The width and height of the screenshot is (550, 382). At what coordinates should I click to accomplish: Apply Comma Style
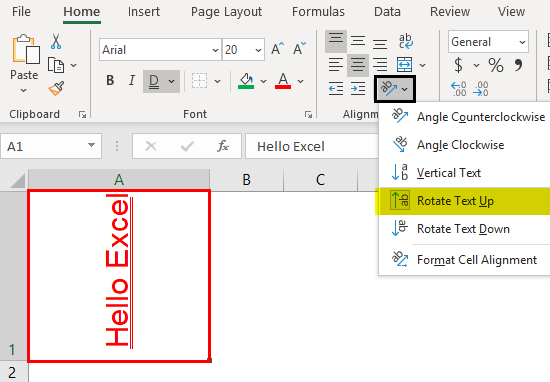pyautogui.click(x=518, y=65)
